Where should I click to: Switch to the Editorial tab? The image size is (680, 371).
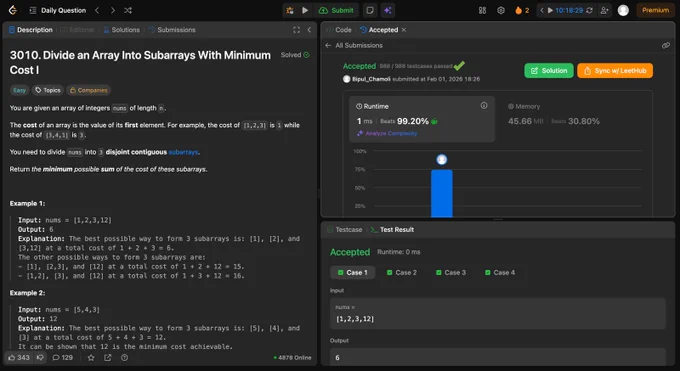coord(77,30)
